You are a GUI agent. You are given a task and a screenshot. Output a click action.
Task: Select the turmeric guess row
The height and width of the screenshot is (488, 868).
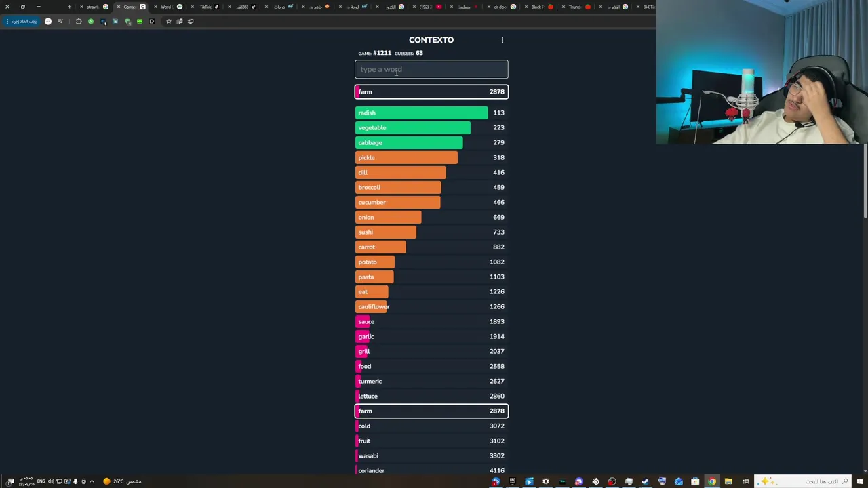(x=431, y=381)
